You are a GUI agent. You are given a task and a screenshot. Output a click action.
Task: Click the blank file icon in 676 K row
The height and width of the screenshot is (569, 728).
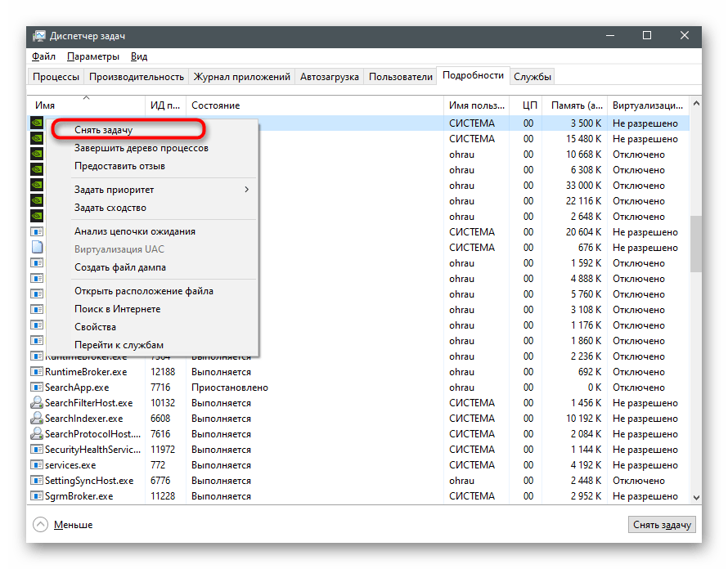(x=37, y=247)
